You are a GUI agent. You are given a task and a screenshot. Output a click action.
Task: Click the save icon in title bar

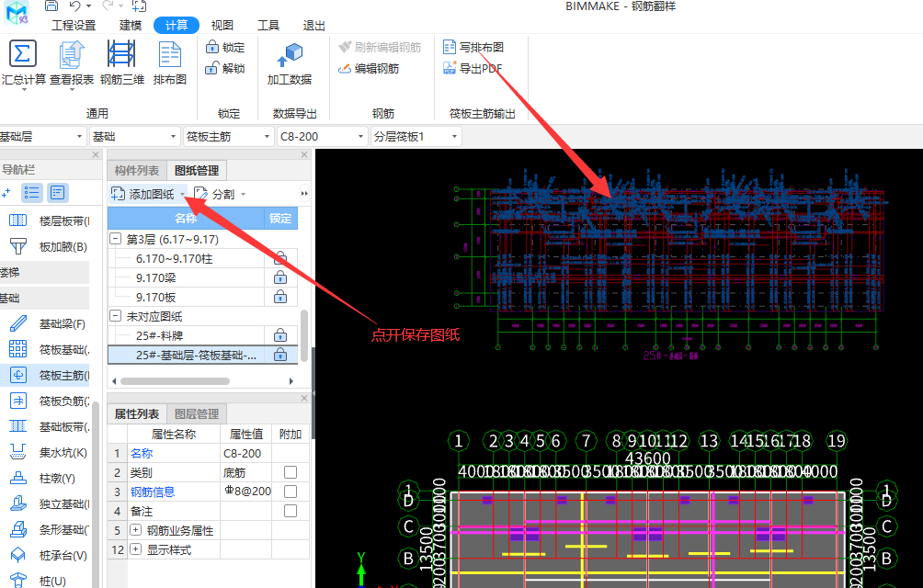coord(51,6)
